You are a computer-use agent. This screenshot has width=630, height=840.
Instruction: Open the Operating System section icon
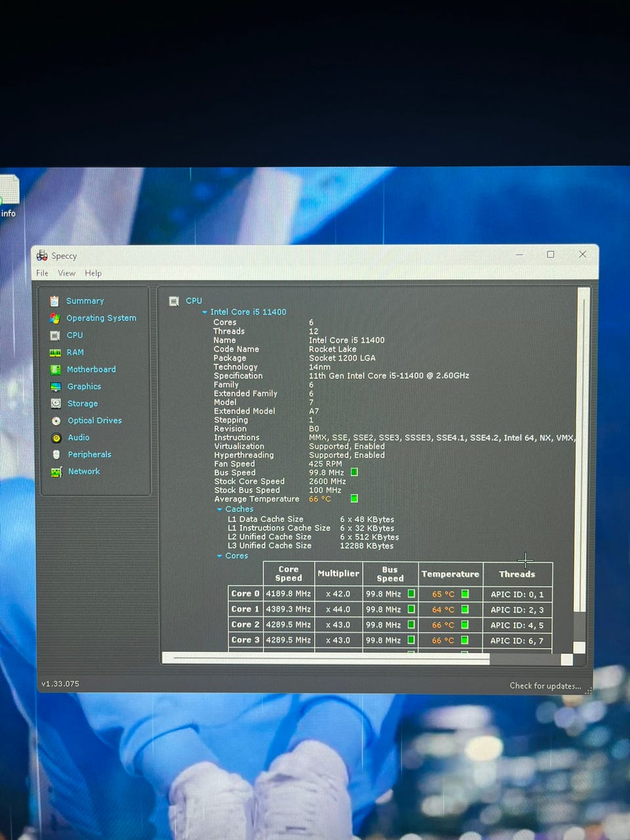pos(55,318)
